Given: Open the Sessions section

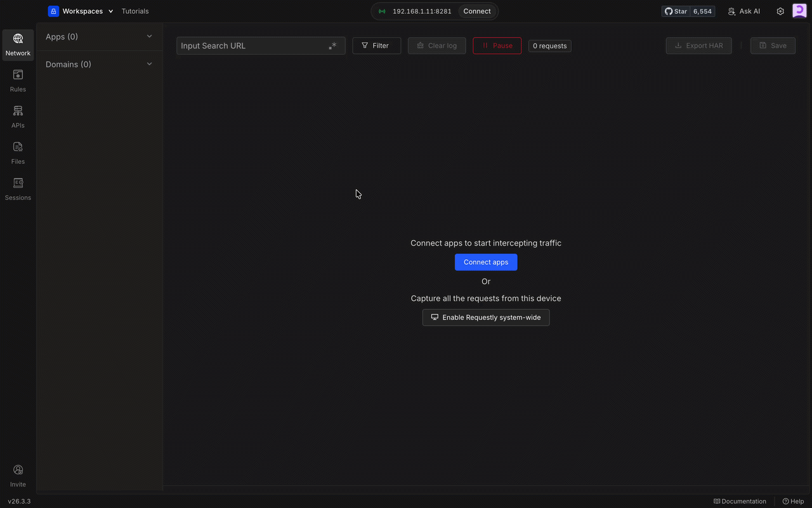Looking at the screenshot, I should pos(18,190).
